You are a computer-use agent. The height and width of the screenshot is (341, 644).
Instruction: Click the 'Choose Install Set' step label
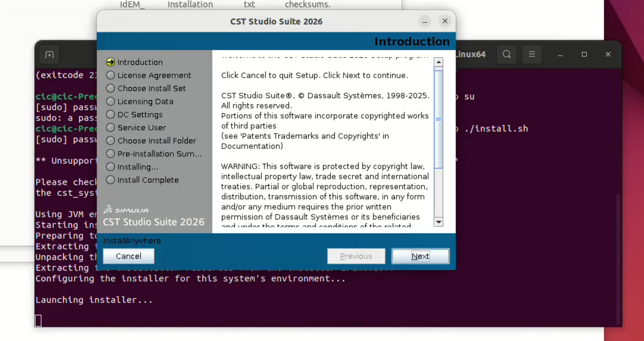151,88
